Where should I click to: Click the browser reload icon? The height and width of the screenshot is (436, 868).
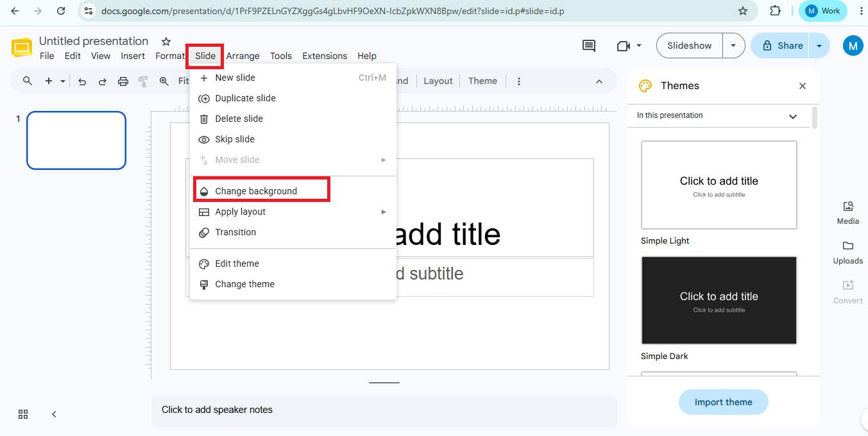tap(61, 11)
